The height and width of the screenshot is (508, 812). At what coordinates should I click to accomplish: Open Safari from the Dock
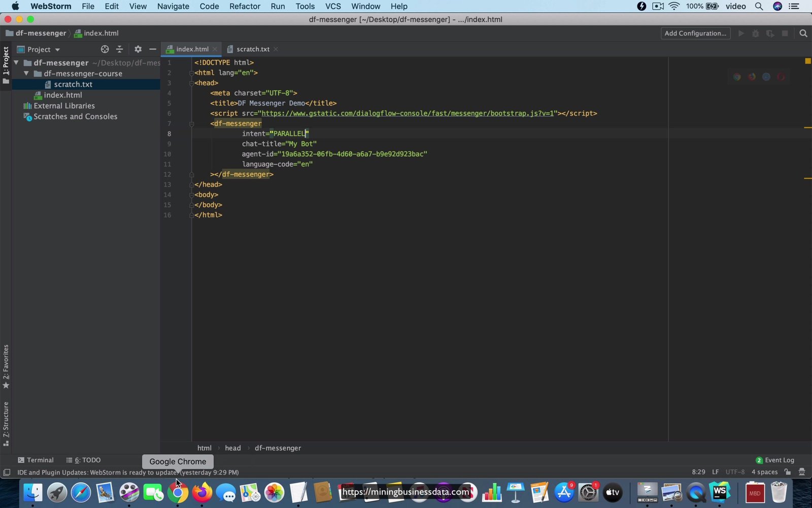coord(81,492)
